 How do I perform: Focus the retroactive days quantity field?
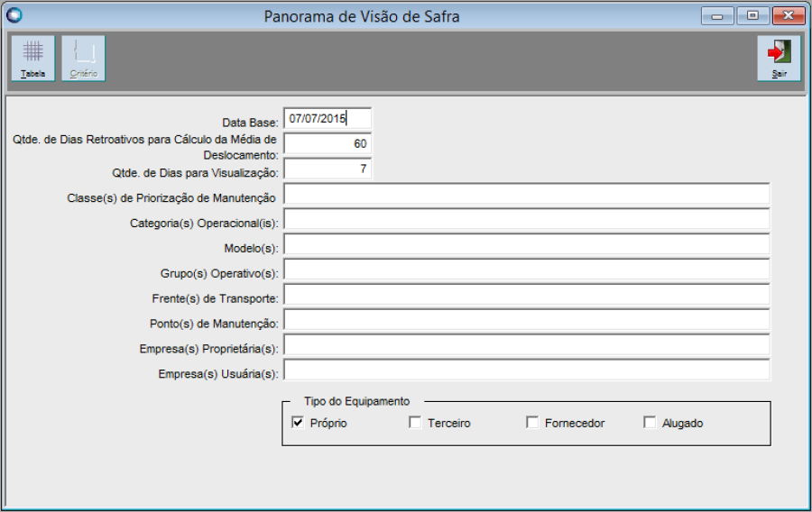point(328,143)
